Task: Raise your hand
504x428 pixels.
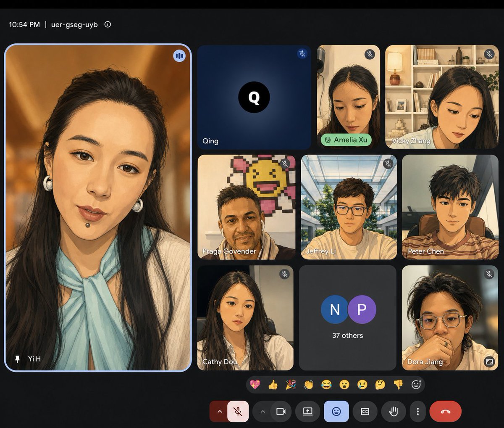Action: tap(394, 412)
